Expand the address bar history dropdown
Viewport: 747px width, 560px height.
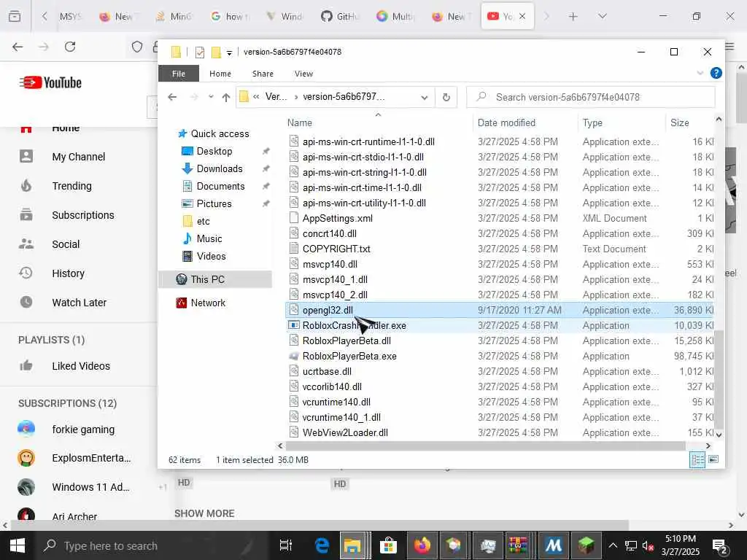click(x=424, y=97)
